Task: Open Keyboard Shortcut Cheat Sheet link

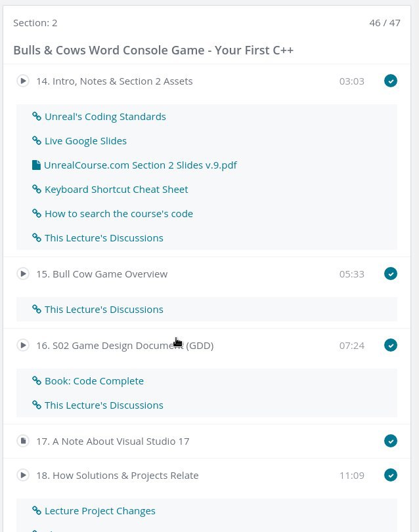Action: coord(116,190)
